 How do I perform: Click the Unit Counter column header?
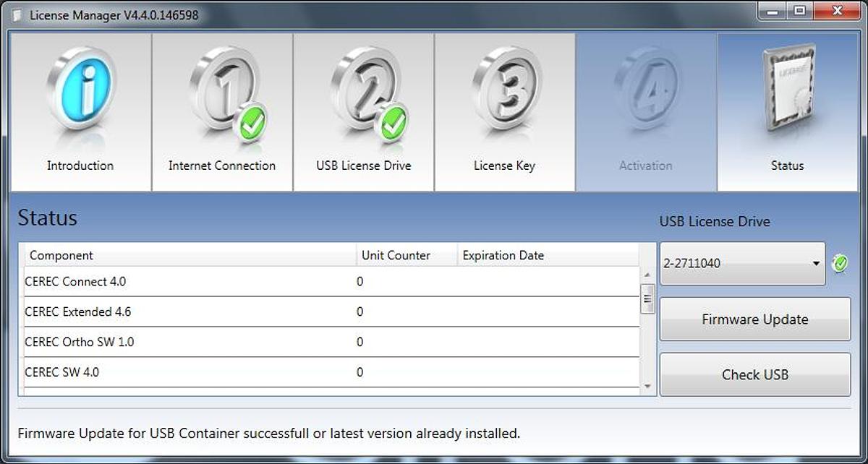(x=407, y=255)
